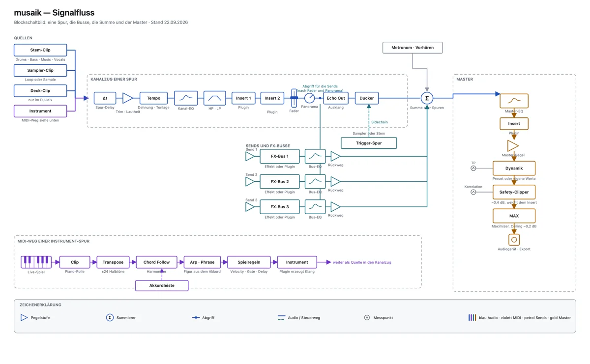
Task: Click the Tempo block
Action: (153, 98)
